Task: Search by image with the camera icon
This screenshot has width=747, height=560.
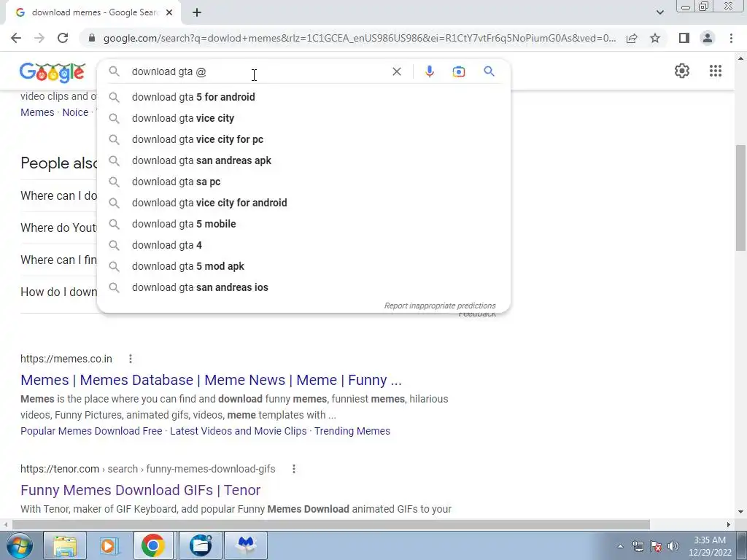Action: [x=459, y=71]
